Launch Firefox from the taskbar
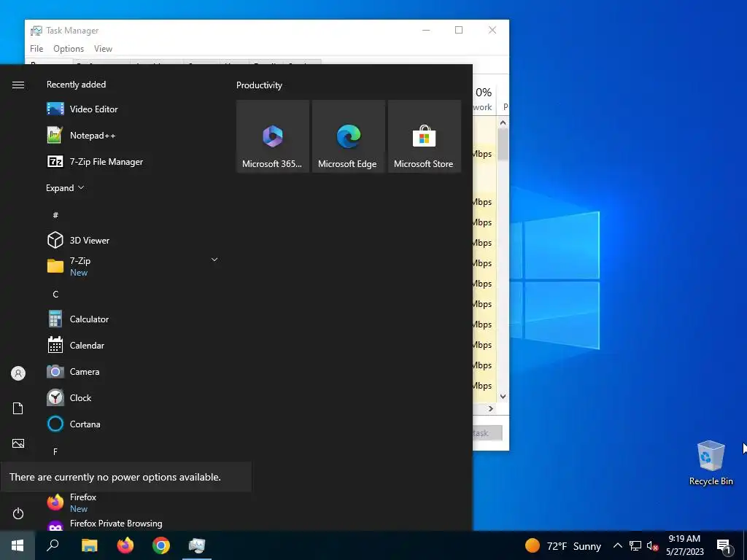The image size is (747, 560). (125, 545)
